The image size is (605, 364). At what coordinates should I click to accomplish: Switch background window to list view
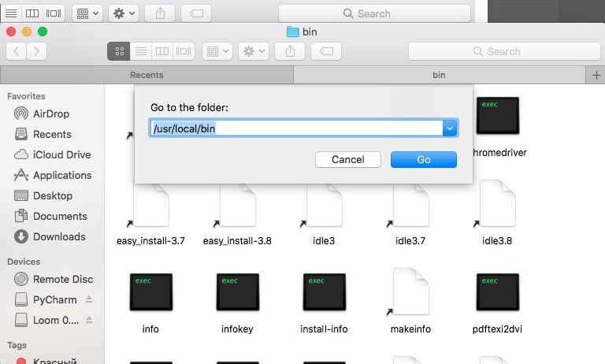pyautogui.click(x=11, y=13)
